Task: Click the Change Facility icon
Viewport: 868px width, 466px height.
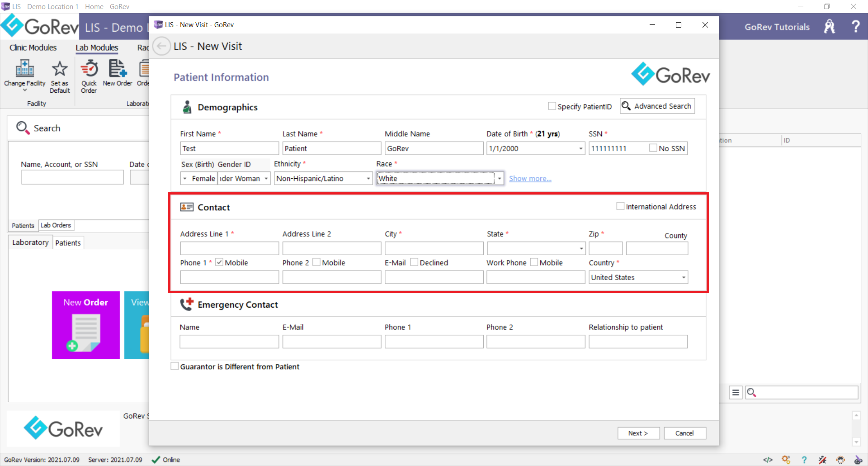Action: tap(25, 68)
